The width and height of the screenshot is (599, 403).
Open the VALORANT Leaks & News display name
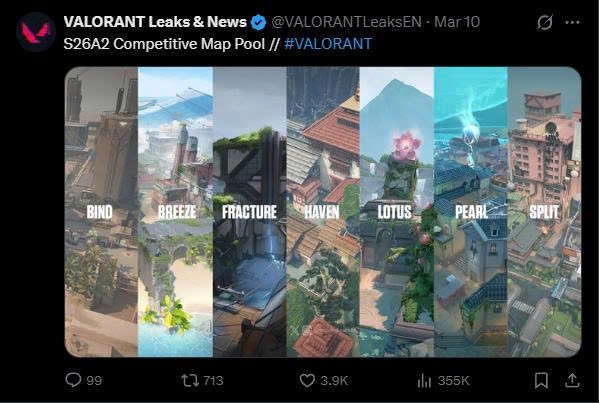155,22
